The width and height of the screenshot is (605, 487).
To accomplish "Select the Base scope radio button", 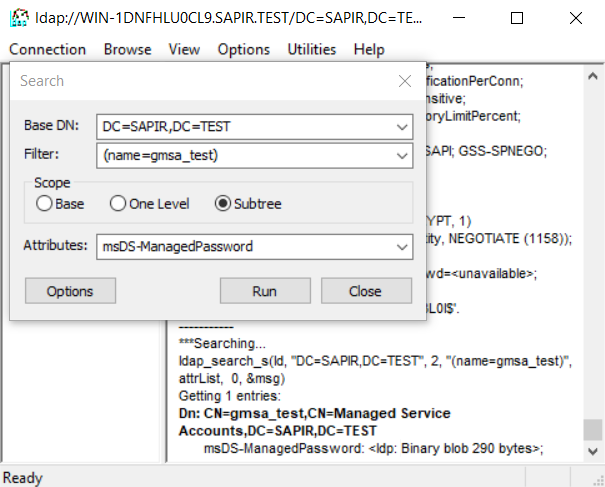I will click(44, 204).
